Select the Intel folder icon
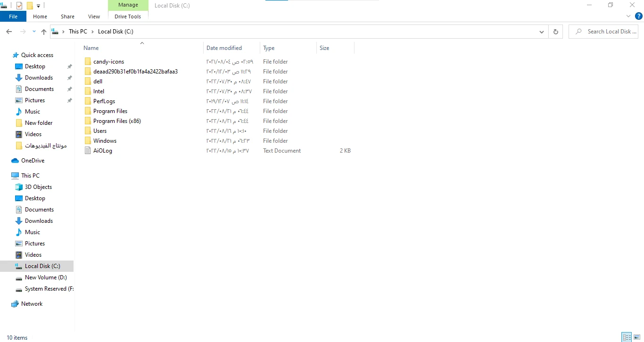 pos(88,91)
